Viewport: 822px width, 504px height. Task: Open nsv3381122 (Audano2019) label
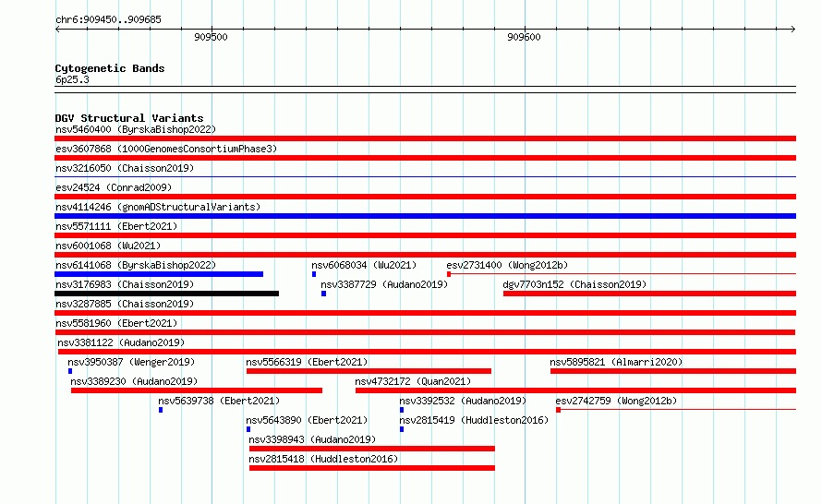coord(121,342)
